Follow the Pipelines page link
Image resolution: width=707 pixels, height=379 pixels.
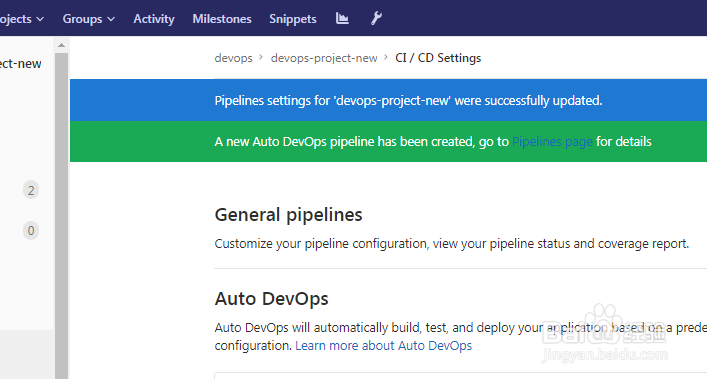[552, 142]
